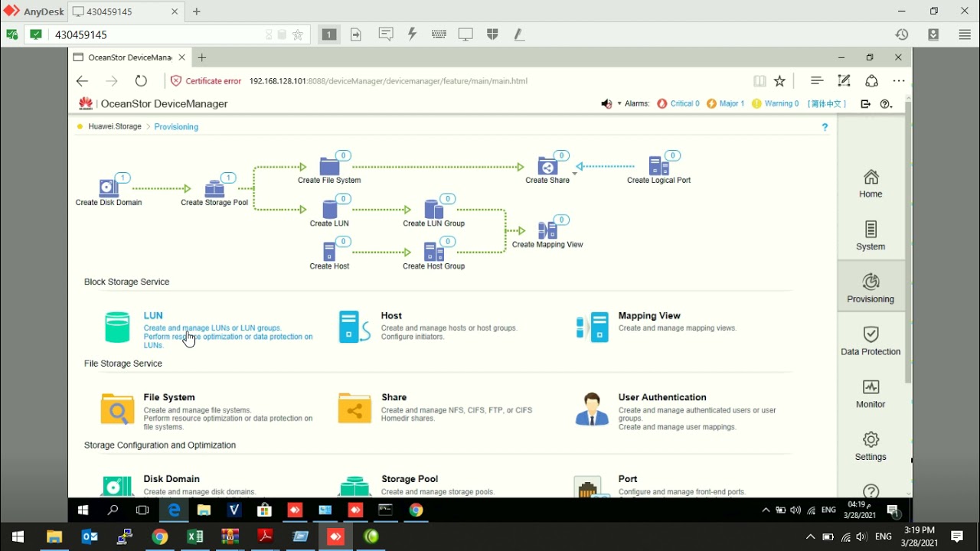Open AnyDesk permissions shield icon
The image size is (980, 551).
coord(492,34)
